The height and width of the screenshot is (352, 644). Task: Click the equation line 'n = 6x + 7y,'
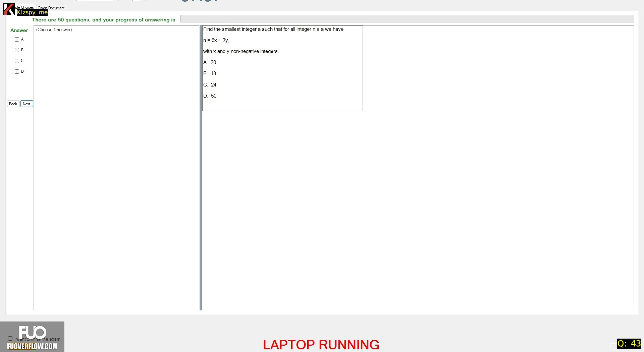(x=216, y=40)
